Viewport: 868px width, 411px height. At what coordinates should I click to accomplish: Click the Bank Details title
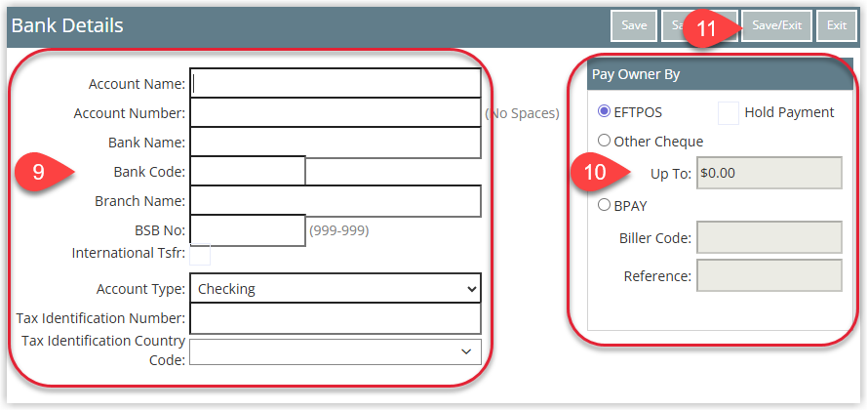tap(67, 25)
